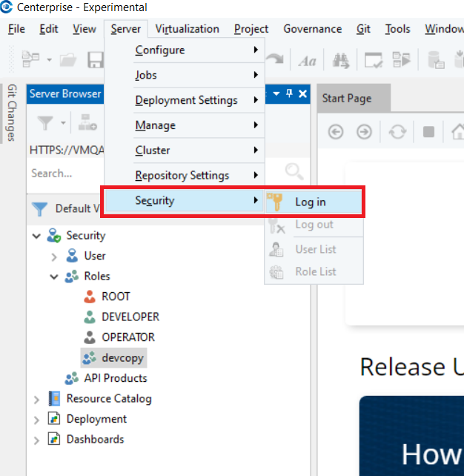The image size is (464, 476).
Task: Click the verify window toolbar icon
Action: (374, 60)
